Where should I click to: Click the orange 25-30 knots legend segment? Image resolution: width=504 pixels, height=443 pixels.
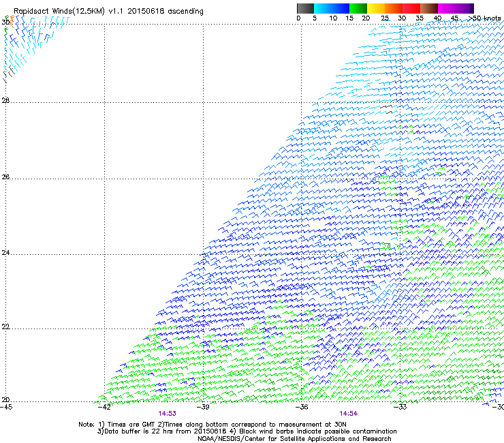click(x=394, y=8)
